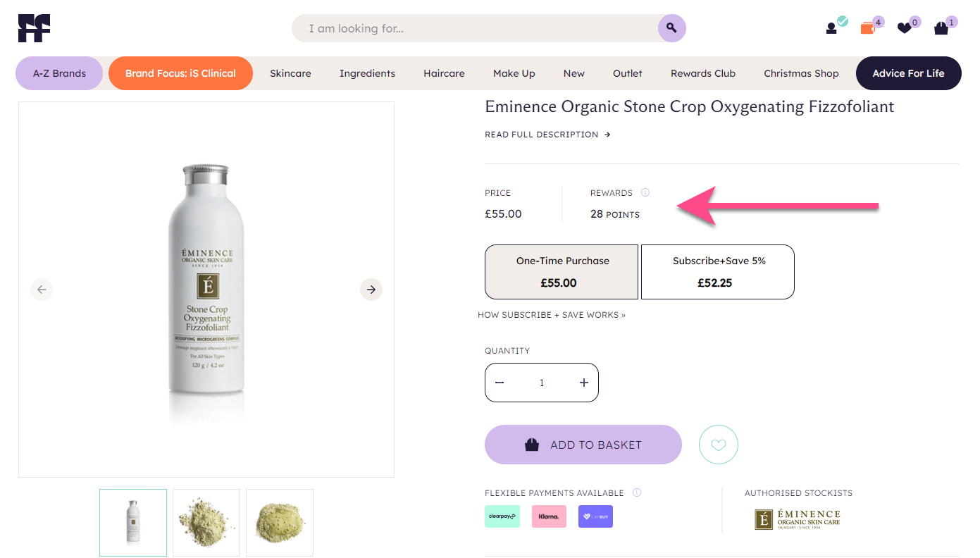This screenshot has width=980, height=558.
Task: Open the Skincare menu
Action: coord(290,73)
